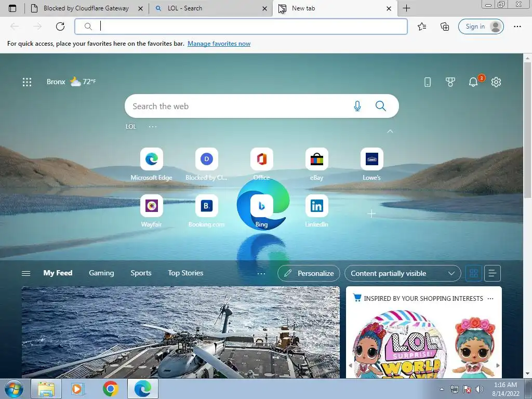Select My Feed category
The height and width of the screenshot is (399, 532).
[x=58, y=273]
